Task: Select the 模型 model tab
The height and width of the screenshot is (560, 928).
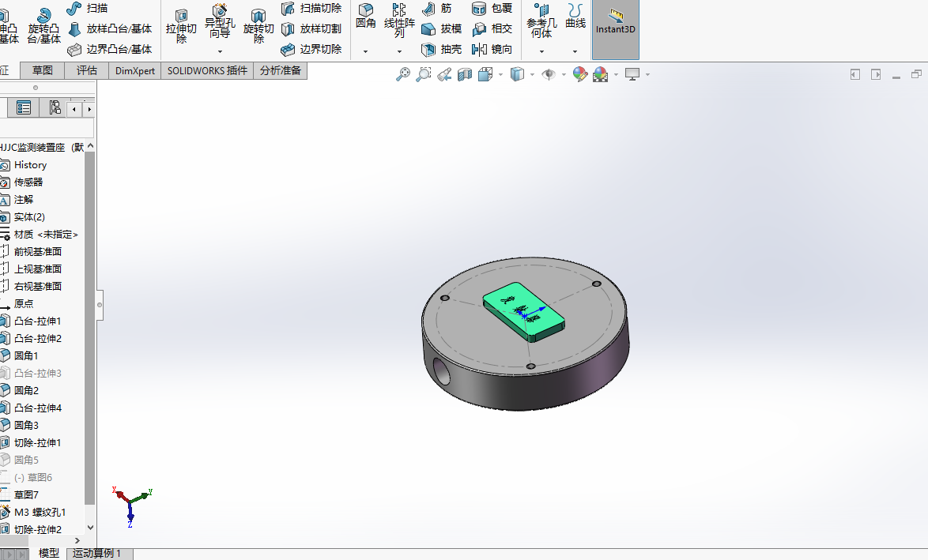Action: tap(48, 554)
